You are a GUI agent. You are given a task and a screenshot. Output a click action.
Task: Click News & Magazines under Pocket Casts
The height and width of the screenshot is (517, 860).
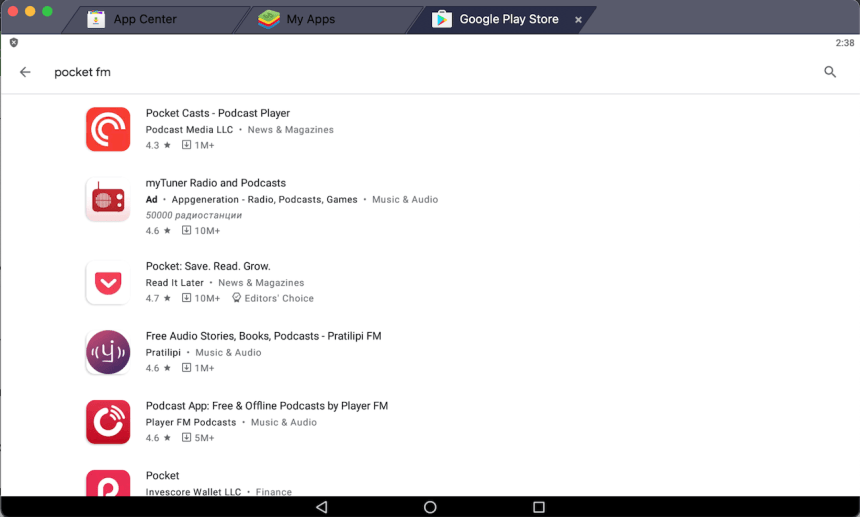tap(291, 129)
